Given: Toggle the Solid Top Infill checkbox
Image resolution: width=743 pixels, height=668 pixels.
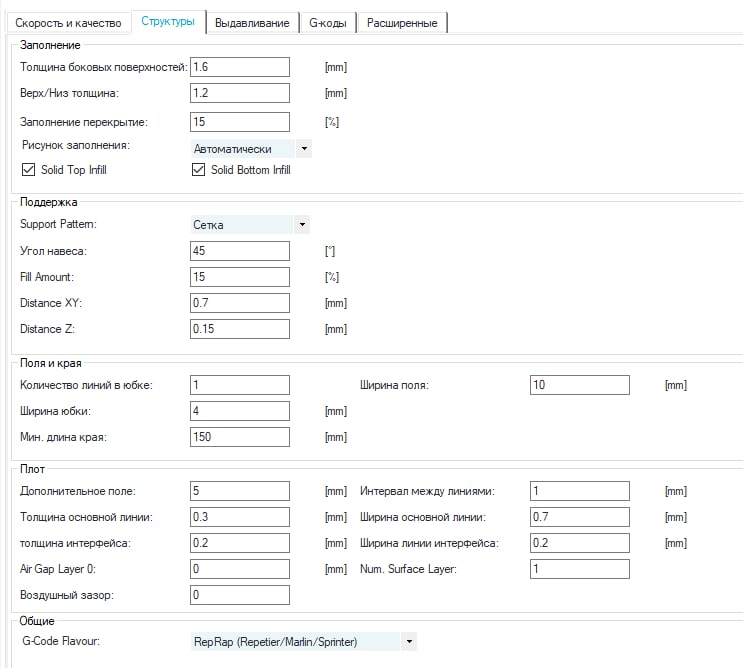Looking at the screenshot, I should (x=28, y=170).
